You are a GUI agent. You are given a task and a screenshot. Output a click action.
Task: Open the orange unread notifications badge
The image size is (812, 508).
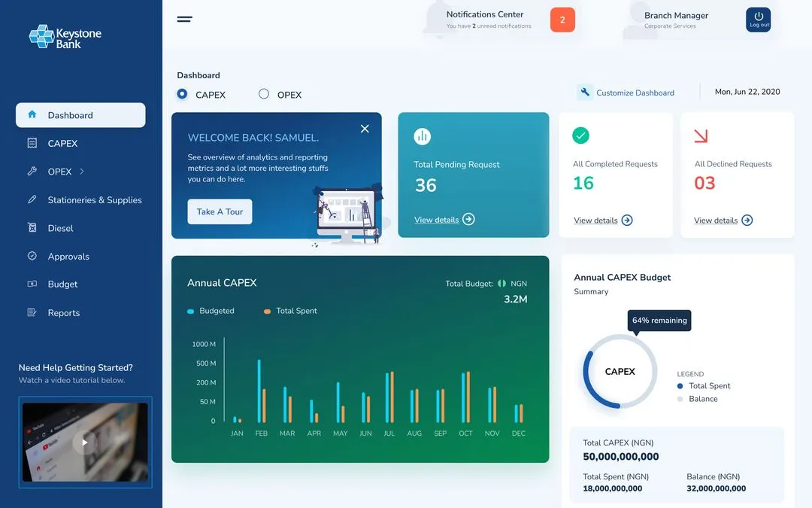(562, 20)
